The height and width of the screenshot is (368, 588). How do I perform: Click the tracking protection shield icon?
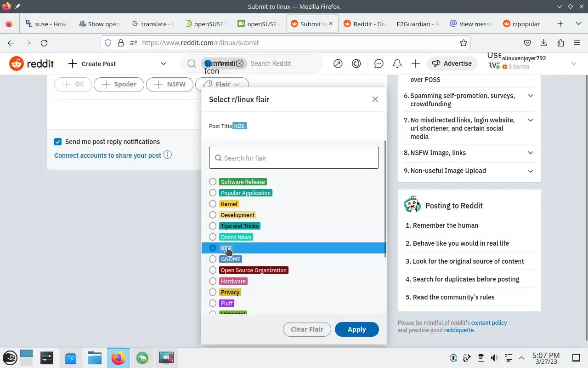click(x=108, y=43)
